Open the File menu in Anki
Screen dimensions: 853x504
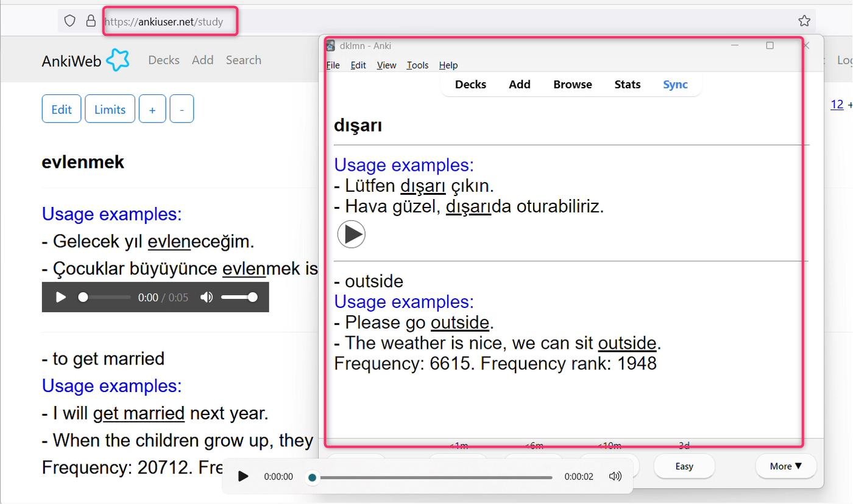(x=333, y=65)
